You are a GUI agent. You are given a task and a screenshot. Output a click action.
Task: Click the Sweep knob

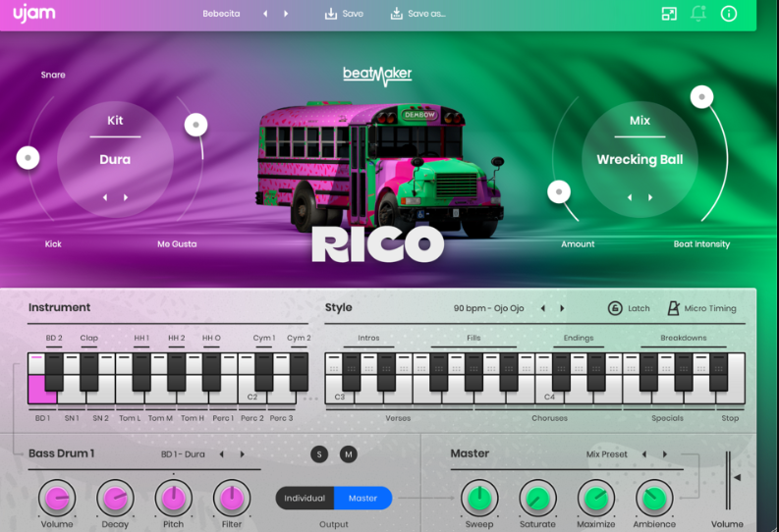coord(479,499)
